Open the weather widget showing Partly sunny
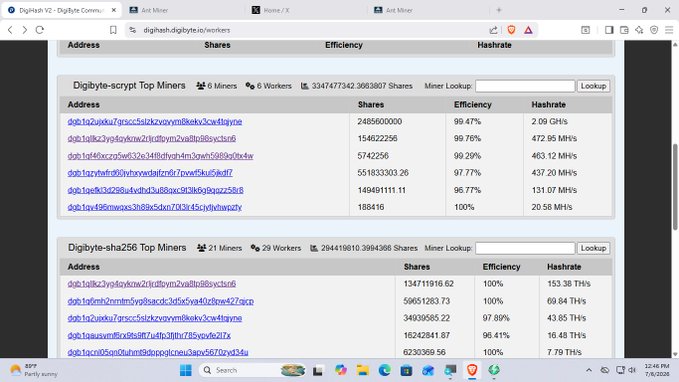 click(x=34, y=370)
